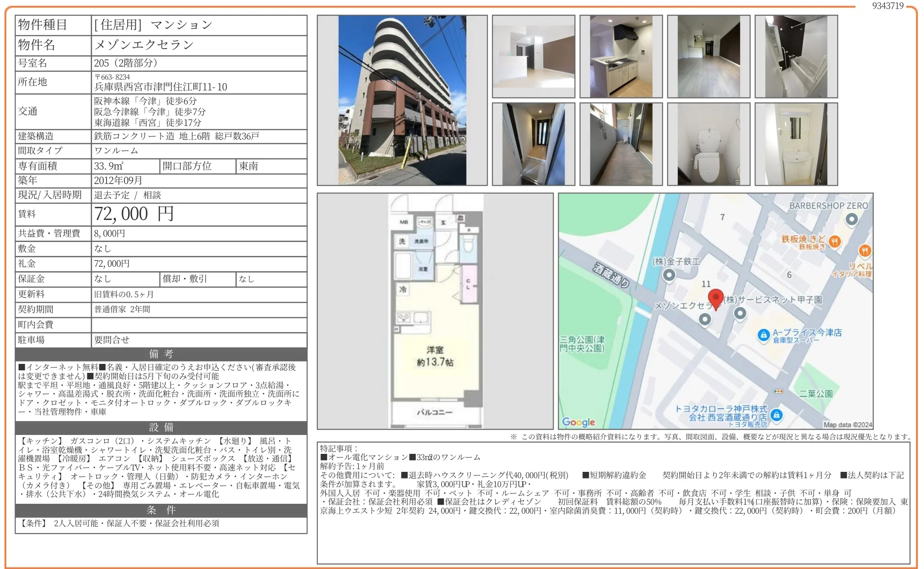Click the 備考 section header
This screenshot has width=924, height=569.
(161, 354)
